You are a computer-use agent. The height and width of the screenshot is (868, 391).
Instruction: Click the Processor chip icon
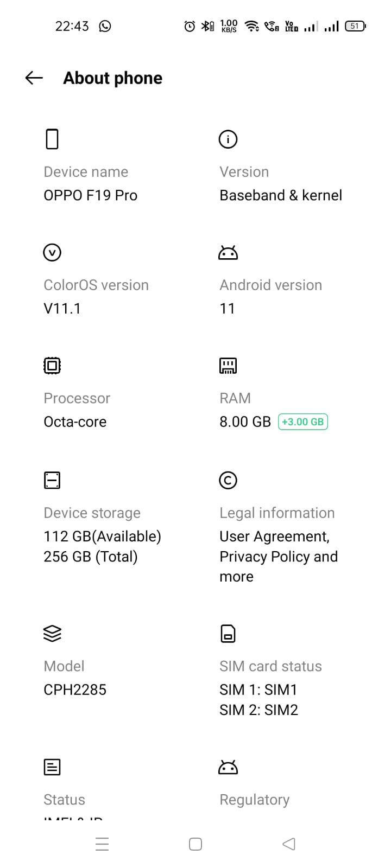click(52, 365)
